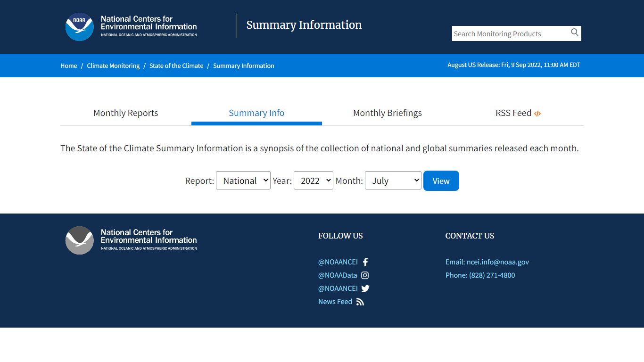This screenshot has height=362, width=644.
Task: Open the Month dropdown showing July
Action: coord(393,181)
